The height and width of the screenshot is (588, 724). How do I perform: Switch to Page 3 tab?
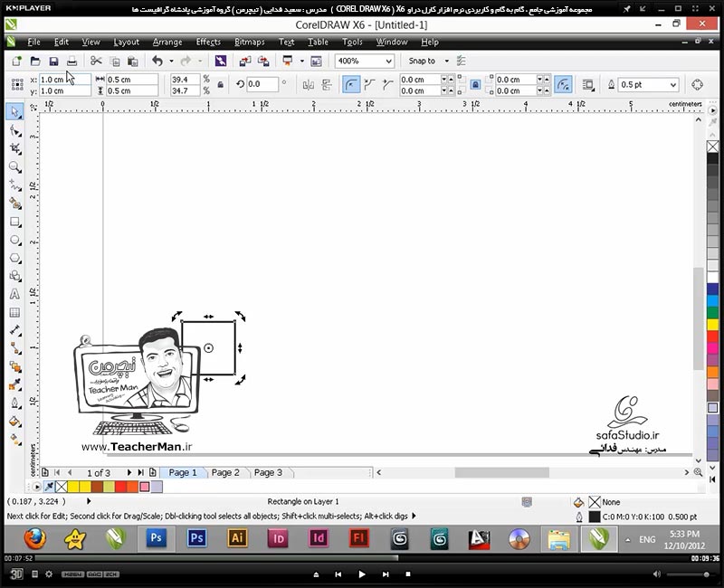[268, 472]
